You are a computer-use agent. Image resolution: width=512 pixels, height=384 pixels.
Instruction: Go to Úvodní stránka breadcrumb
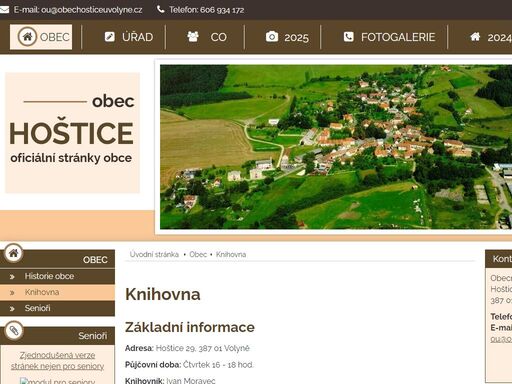tap(154, 254)
